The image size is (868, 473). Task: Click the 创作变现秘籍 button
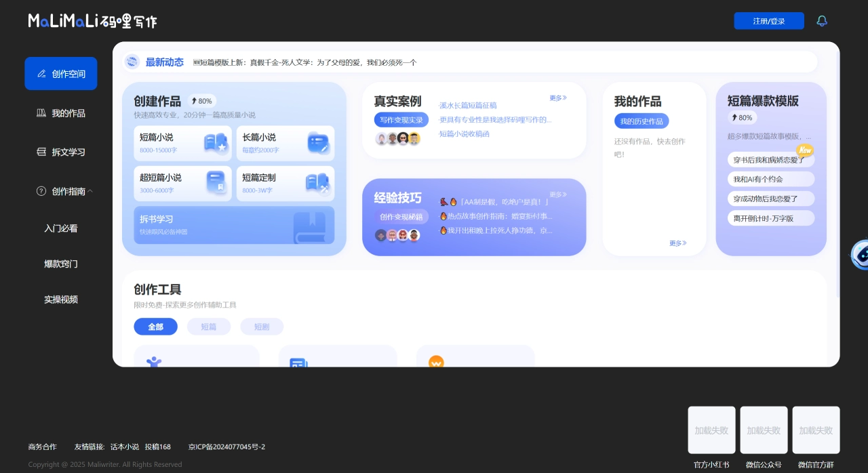(x=401, y=217)
